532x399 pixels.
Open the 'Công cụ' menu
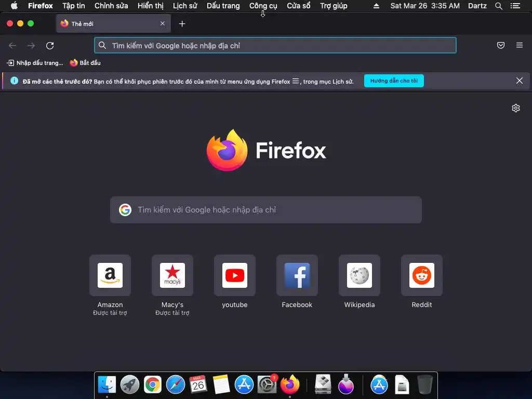coord(263,6)
